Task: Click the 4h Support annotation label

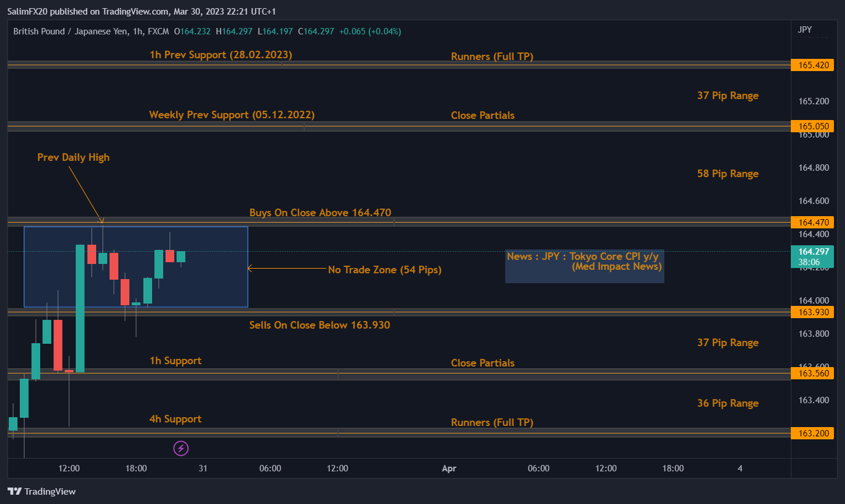Action: point(175,419)
